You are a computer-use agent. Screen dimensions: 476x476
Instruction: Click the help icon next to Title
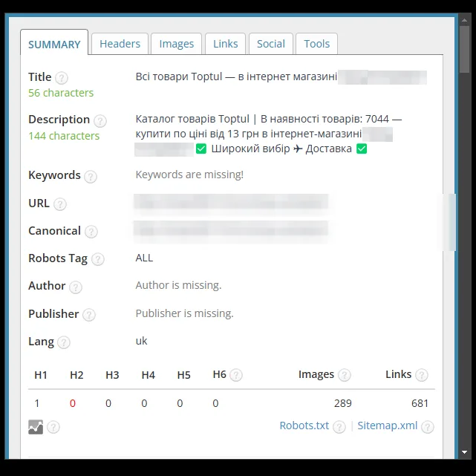(x=62, y=78)
